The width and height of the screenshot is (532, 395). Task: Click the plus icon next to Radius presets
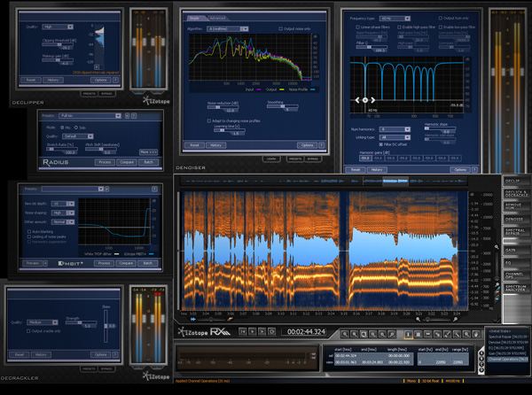pyautogui.click(x=127, y=116)
